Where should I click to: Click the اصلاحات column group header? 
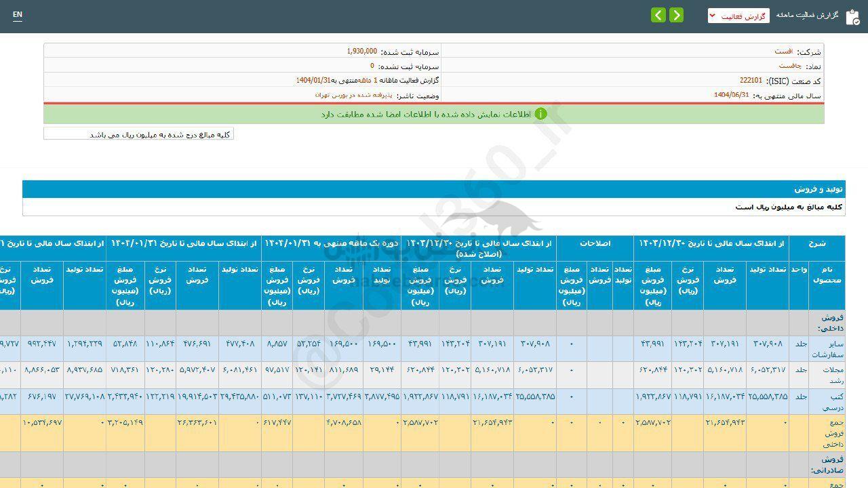coord(595,243)
